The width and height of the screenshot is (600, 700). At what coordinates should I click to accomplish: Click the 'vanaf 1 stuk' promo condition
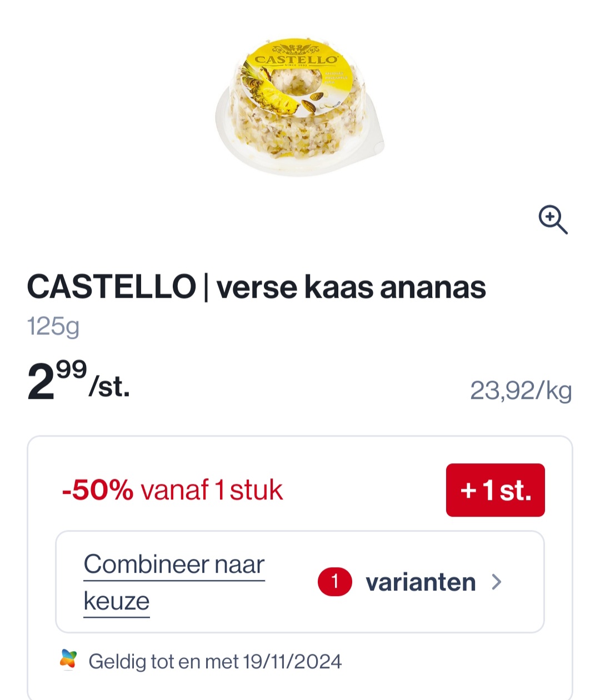[212, 490]
